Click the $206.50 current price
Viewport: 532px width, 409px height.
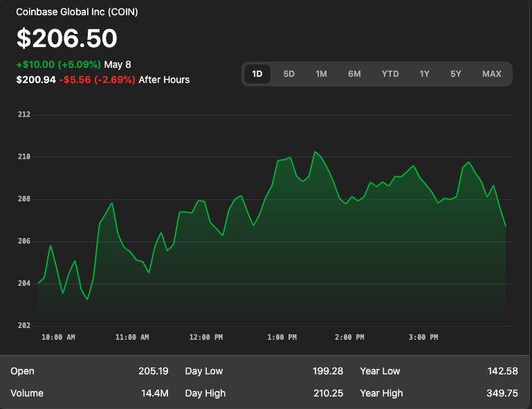click(67, 38)
